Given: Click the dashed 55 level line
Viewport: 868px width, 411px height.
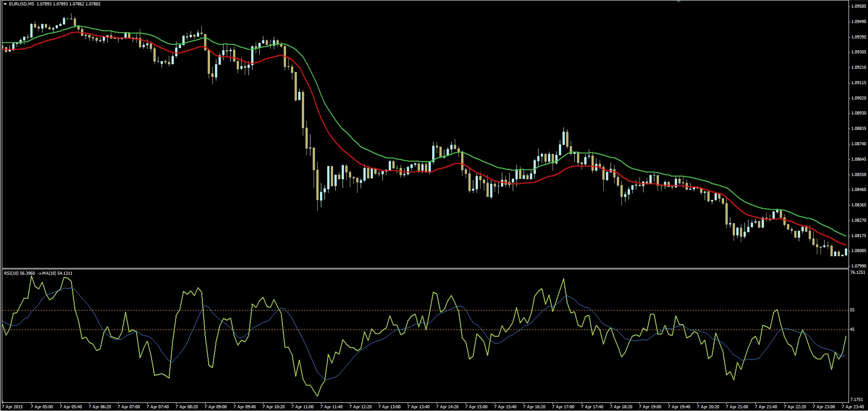Looking at the screenshot, I should coord(136,310).
